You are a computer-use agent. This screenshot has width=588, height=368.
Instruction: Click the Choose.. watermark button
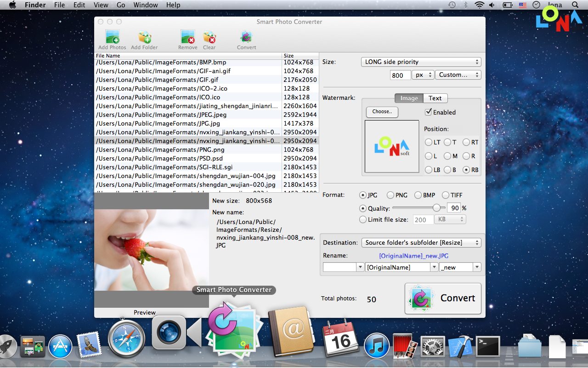(x=382, y=112)
